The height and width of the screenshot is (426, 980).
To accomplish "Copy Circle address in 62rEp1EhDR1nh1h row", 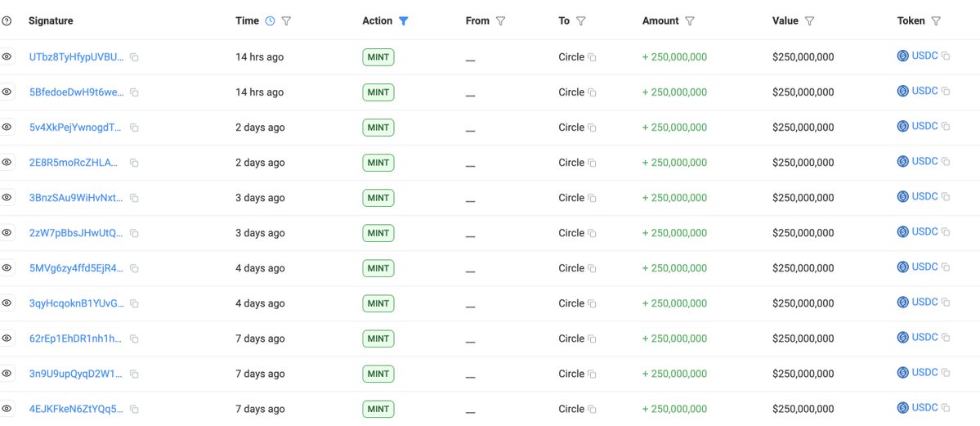I will pyautogui.click(x=592, y=339).
